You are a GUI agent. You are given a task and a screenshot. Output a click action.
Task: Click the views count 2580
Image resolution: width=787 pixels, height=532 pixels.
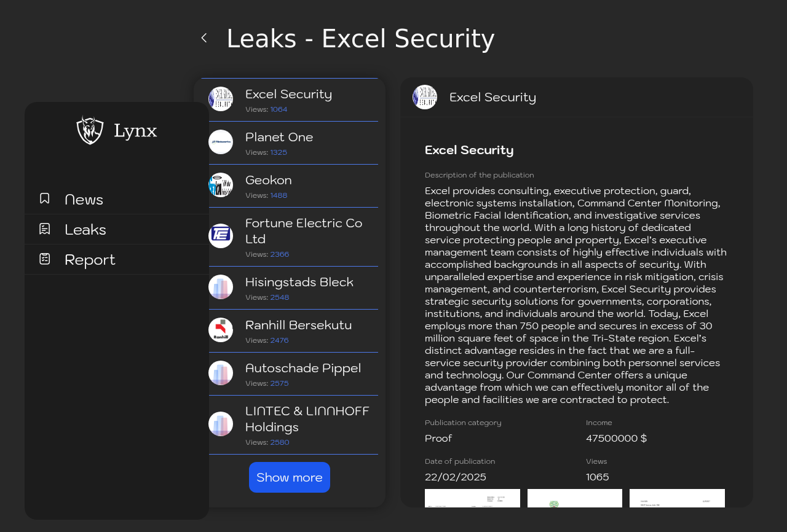click(280, 442)
